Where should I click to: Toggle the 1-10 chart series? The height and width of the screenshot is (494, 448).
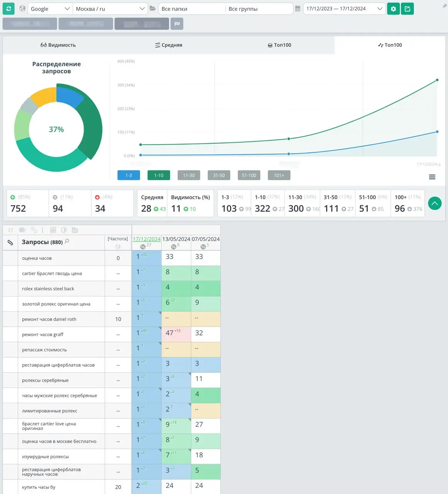[158, 175]
